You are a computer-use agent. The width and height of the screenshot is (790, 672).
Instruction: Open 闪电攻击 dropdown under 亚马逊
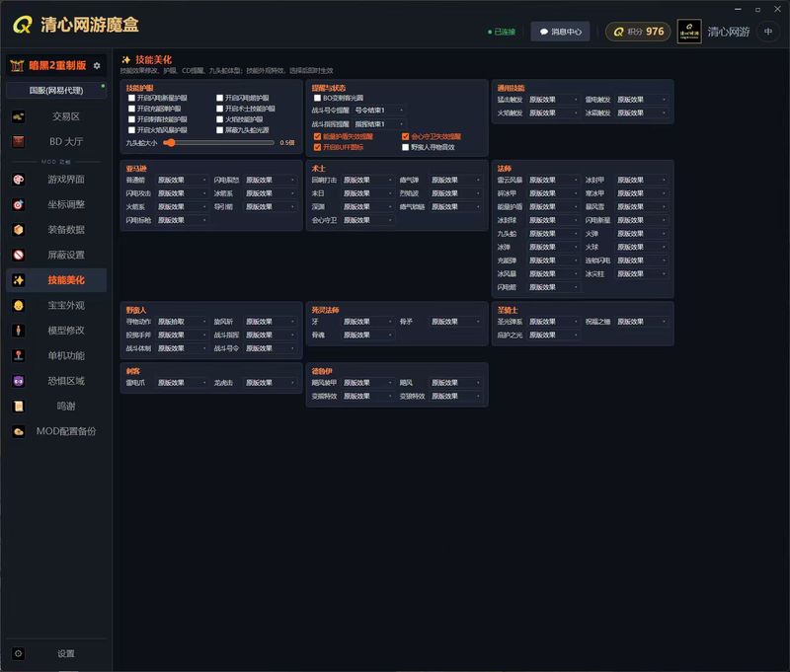point(182,193)
